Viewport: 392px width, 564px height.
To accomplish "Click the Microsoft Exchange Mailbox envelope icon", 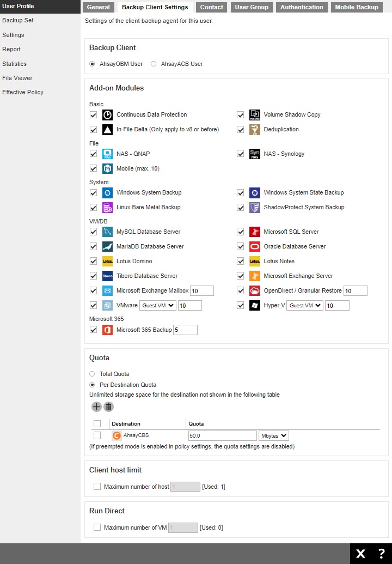I will point(107,290).
